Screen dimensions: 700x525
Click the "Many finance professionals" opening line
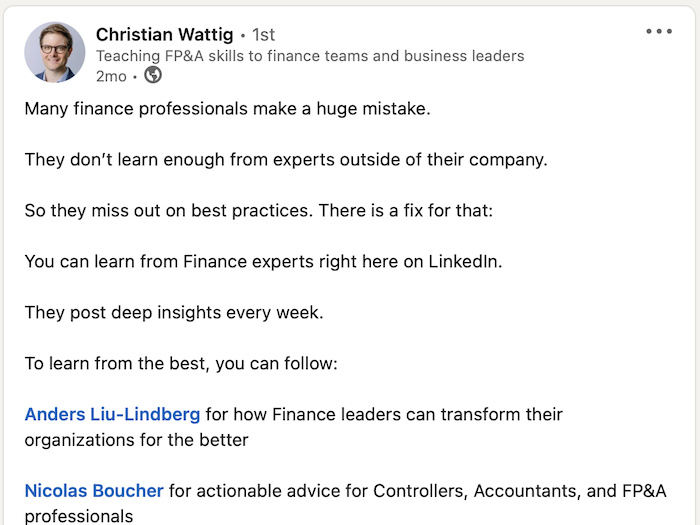tap(227, 108)
